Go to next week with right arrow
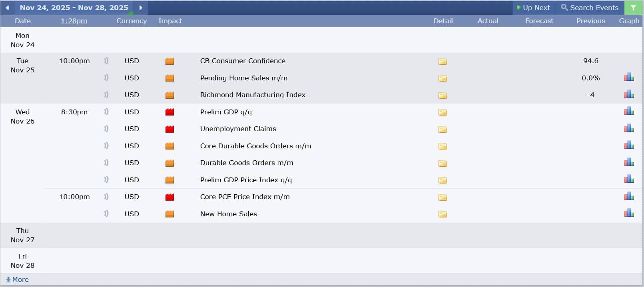This screenshot has height=287, width=644. pos(140,8)
